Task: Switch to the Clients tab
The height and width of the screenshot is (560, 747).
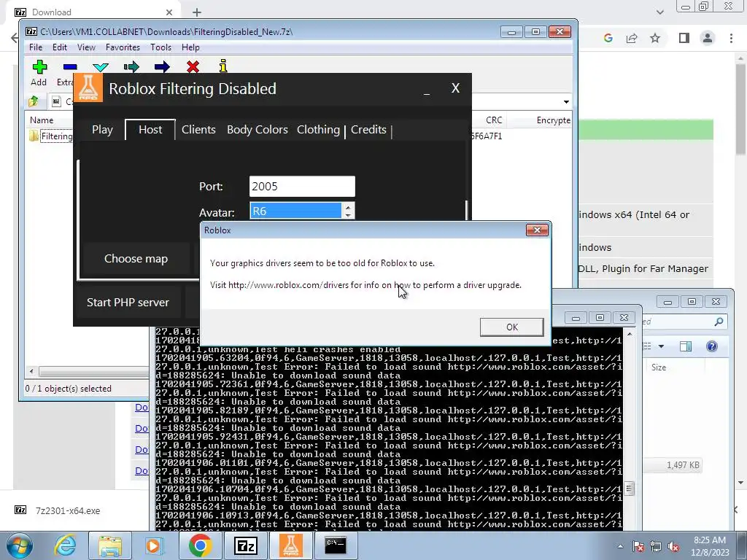Action: (198, 130)
